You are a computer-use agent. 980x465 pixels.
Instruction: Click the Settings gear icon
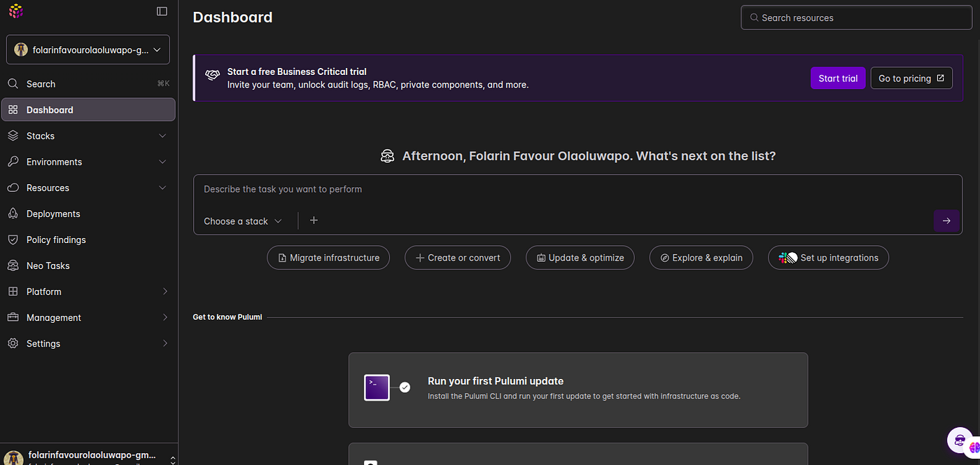coord(13,343)
